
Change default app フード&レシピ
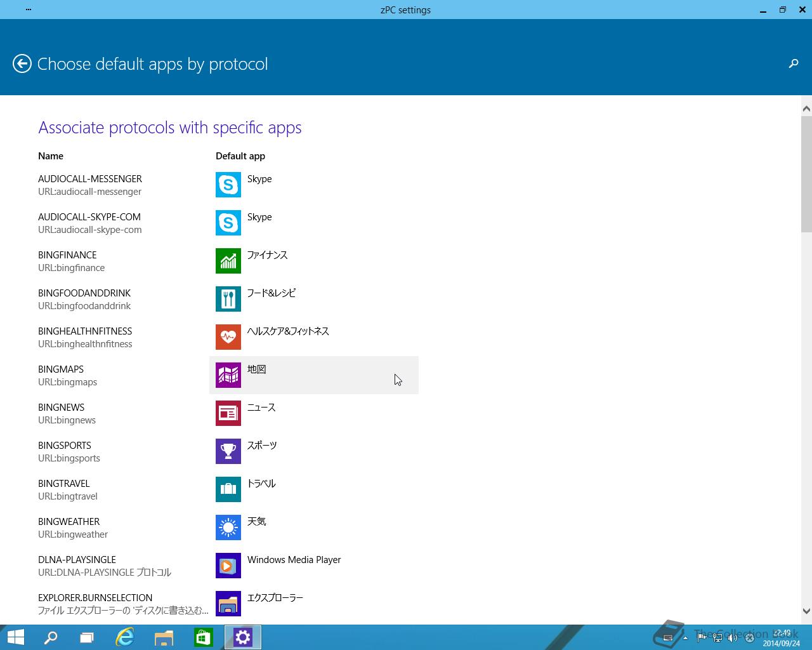pyautogui.click(x=272, y=293)
